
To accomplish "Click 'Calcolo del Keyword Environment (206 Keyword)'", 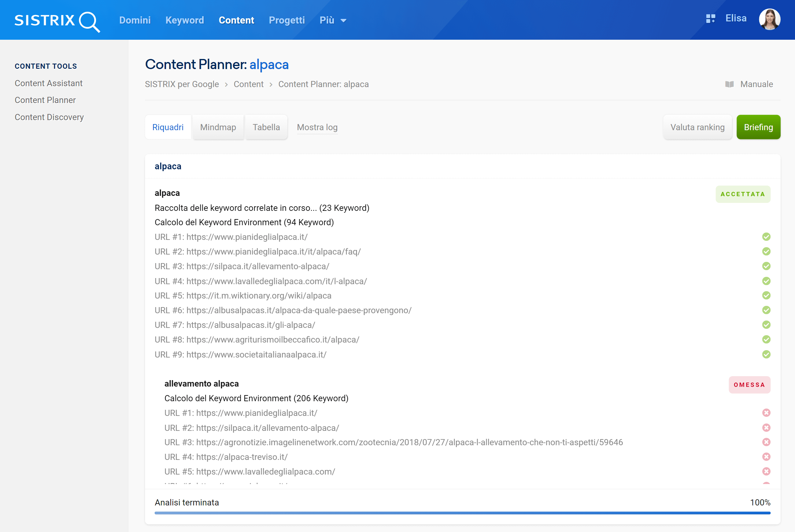I will point(256,398).
